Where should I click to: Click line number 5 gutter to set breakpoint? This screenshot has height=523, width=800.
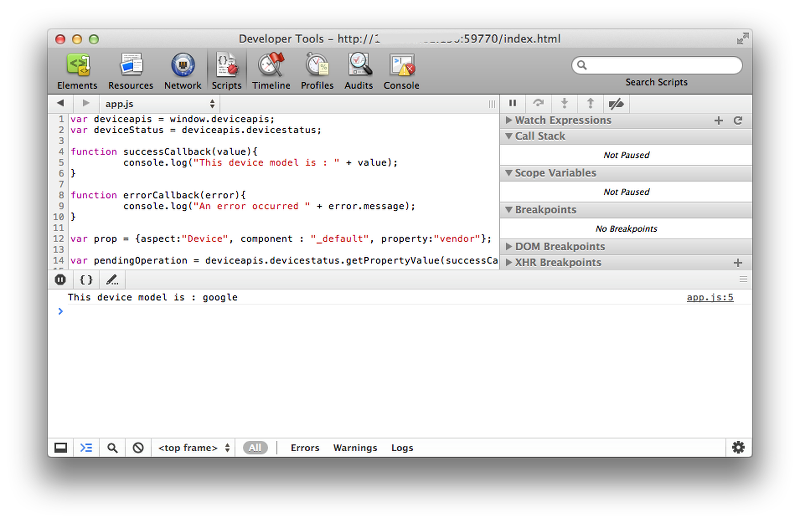(x=61, y=163)
